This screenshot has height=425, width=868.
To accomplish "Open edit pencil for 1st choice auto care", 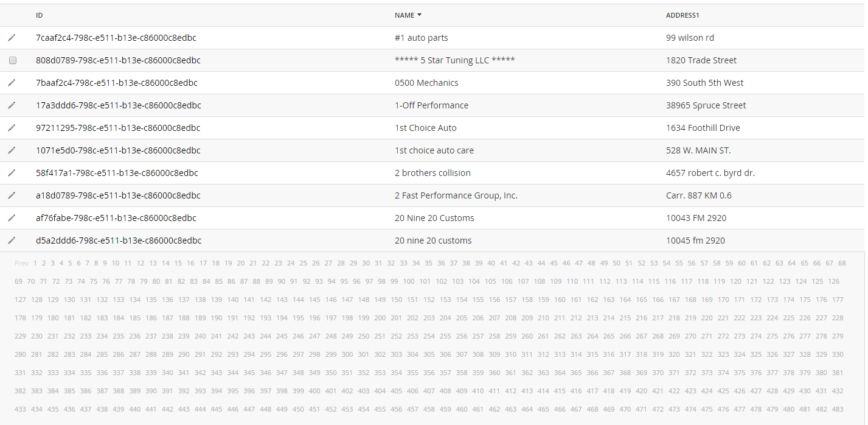I will [x=12, y=150].
